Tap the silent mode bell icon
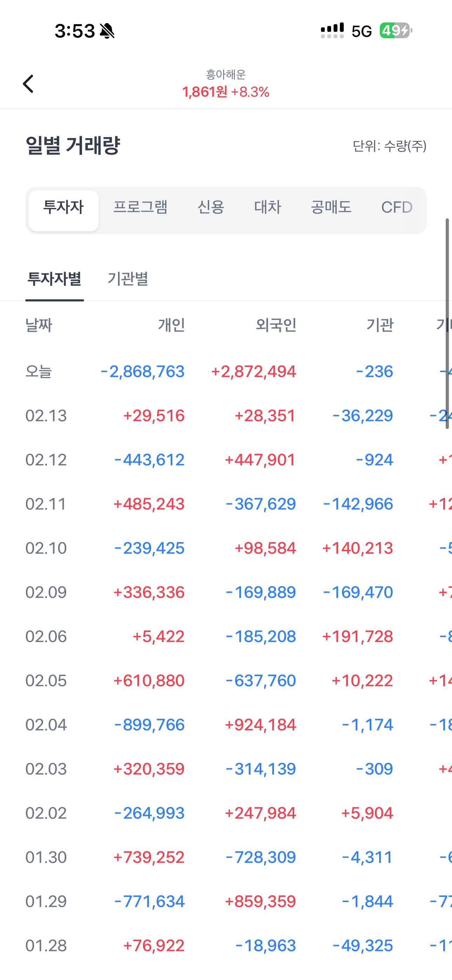The width and height of the screenshot is (452, 980). [107, 31]
